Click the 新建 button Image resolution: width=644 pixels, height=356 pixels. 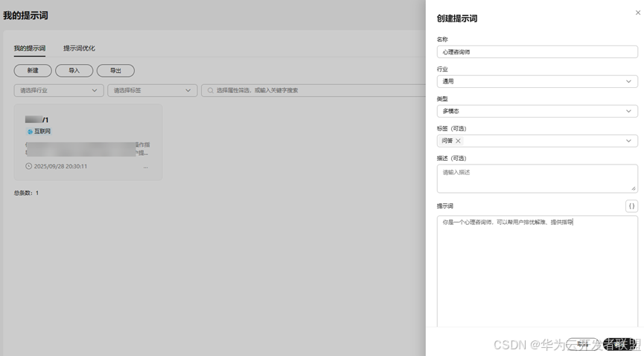33,70
